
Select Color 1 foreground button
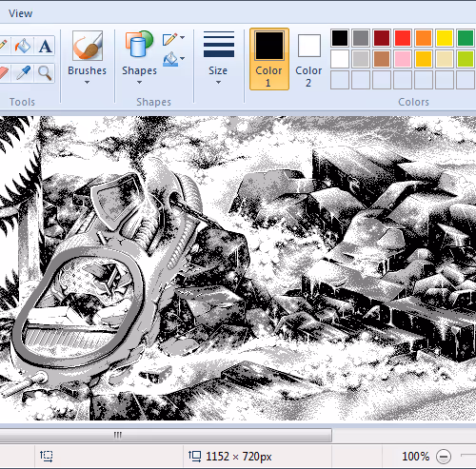[269, 59]
